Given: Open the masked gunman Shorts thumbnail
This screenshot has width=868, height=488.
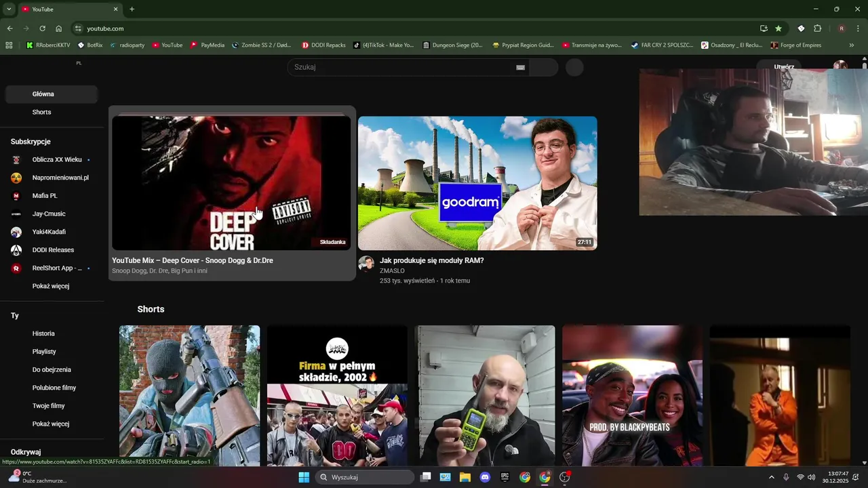Looking at the screenshot, I should click(189, 395).
